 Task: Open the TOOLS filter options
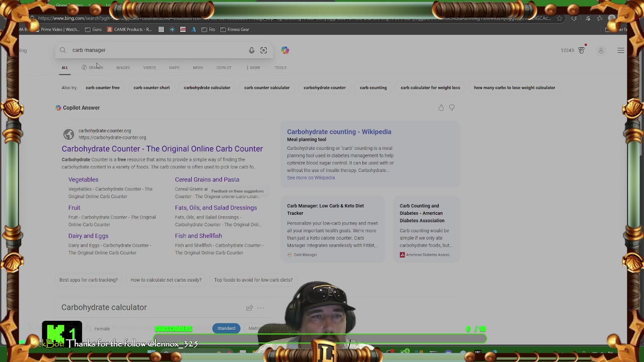(281, 67)
